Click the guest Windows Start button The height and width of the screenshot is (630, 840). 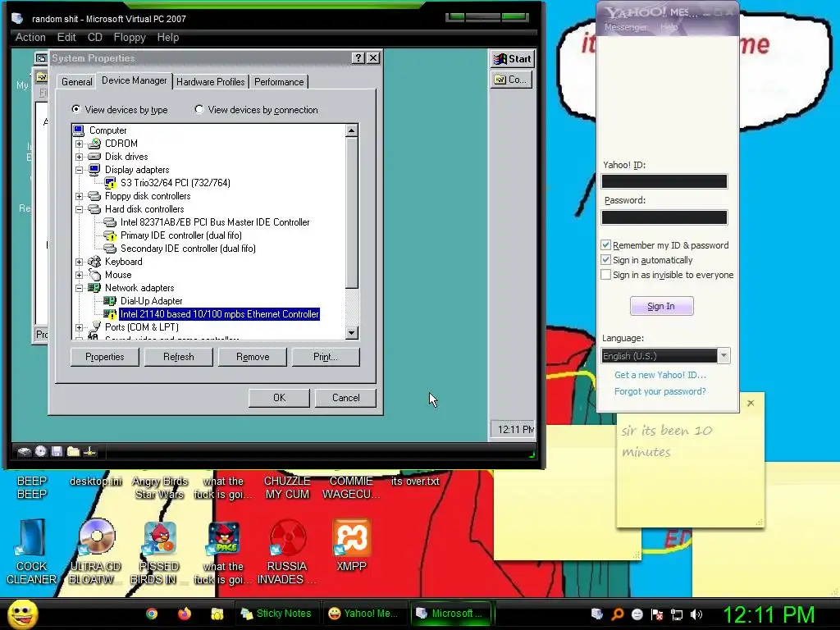[512, 59]
